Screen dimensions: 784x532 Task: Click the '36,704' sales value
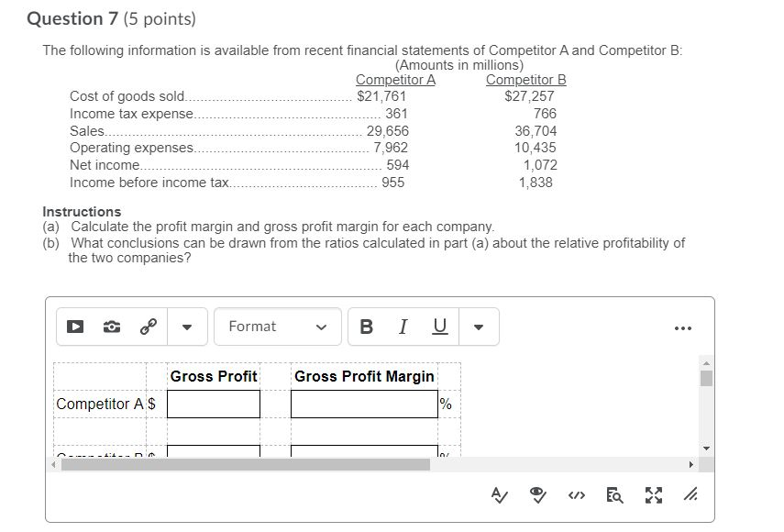click(536, 131)
